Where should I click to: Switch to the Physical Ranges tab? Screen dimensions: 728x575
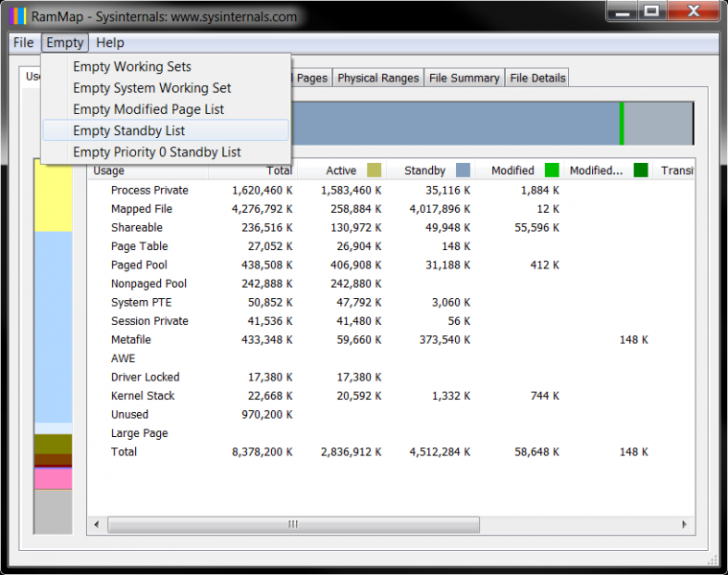(x=378, y=78)
